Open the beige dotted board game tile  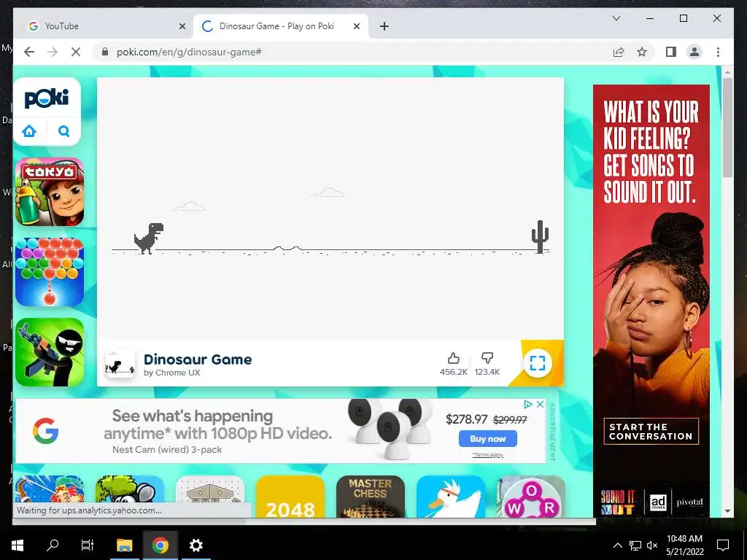coord(210,497)
